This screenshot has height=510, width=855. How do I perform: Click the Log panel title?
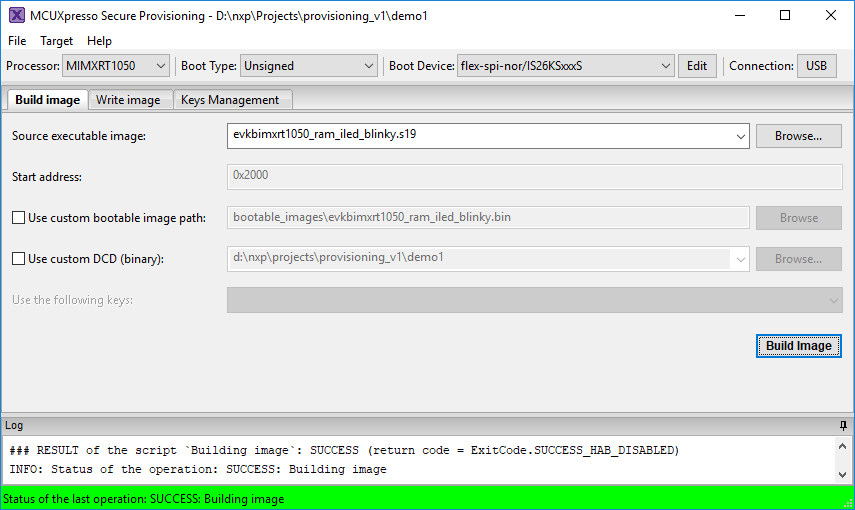tap(14, 425)
